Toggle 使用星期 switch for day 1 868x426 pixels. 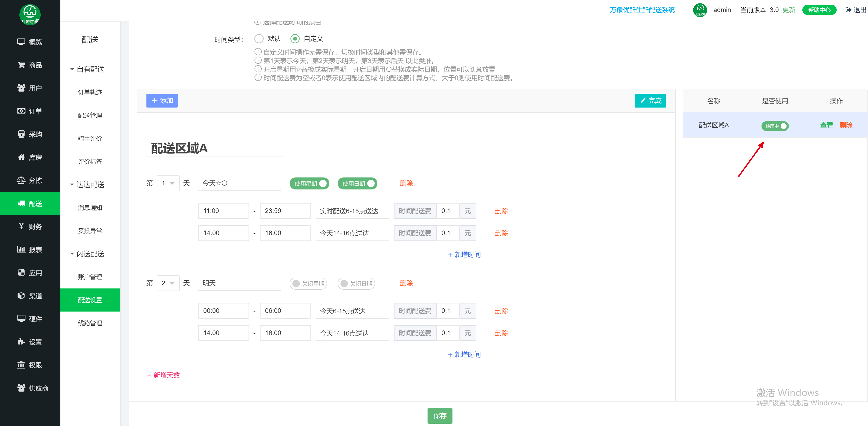[309, 183]
